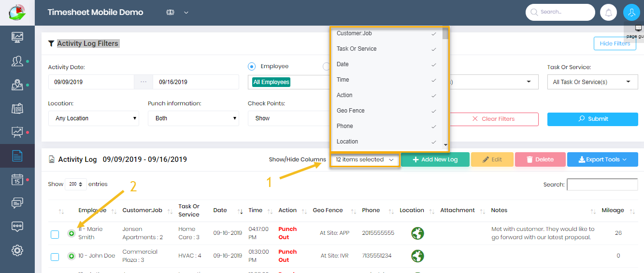644x273 pixels.
Task: Open the employees icon in sidebar
Action: coord(17,61)
